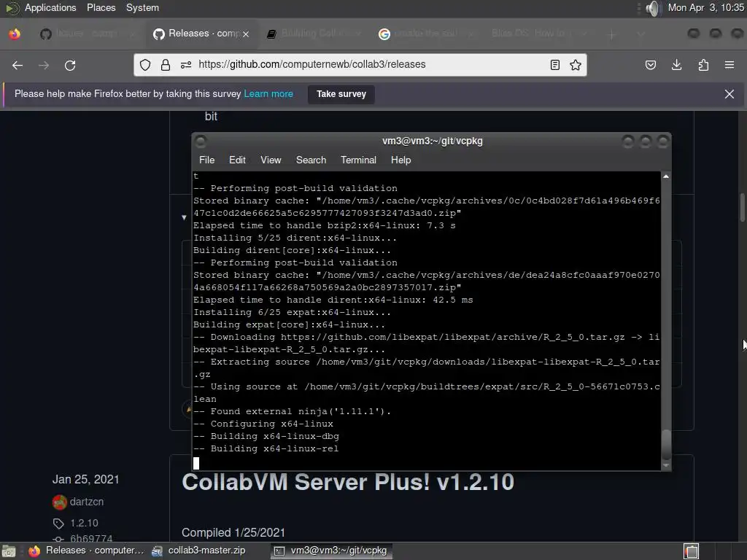Click the terminal line 'Installing 6/25 expat:x64-linux...'
This screenshot has height=560, width=747.
tap(292, 312)
